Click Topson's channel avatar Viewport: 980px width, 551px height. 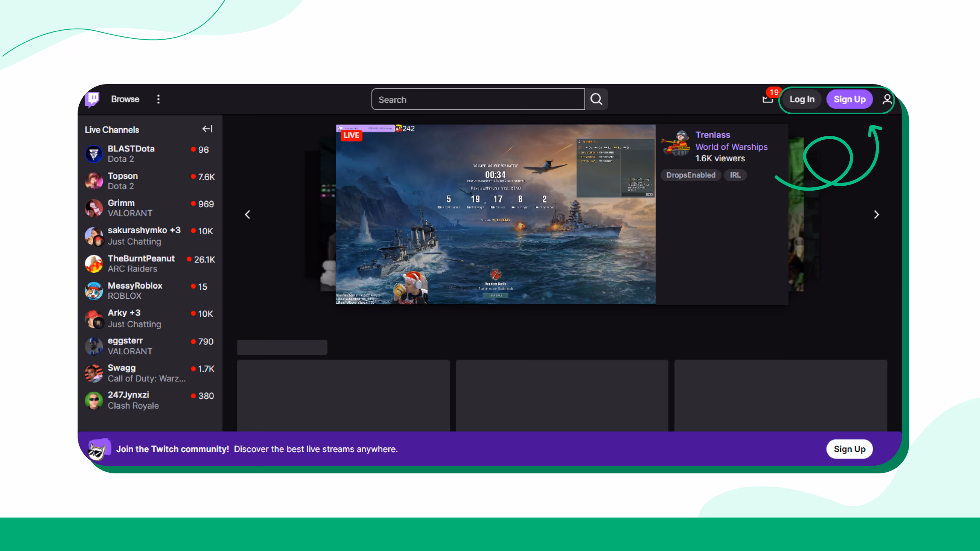[94, 181]
